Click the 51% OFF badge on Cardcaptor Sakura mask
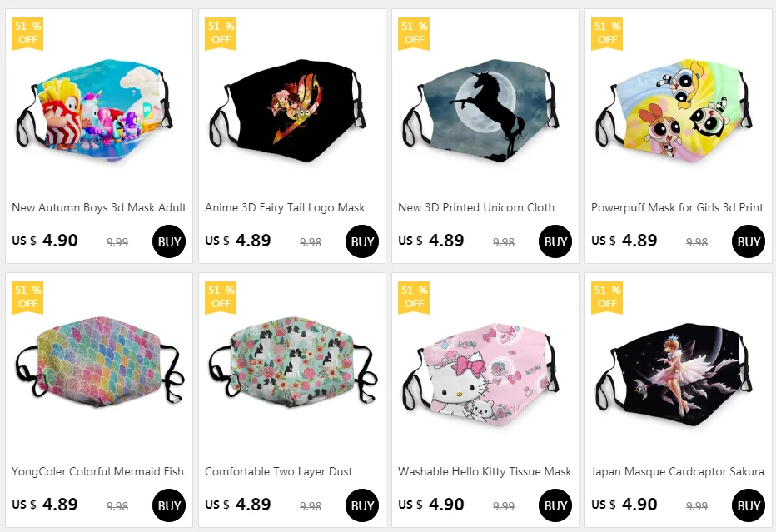The image size is (776, 532). 607,298
